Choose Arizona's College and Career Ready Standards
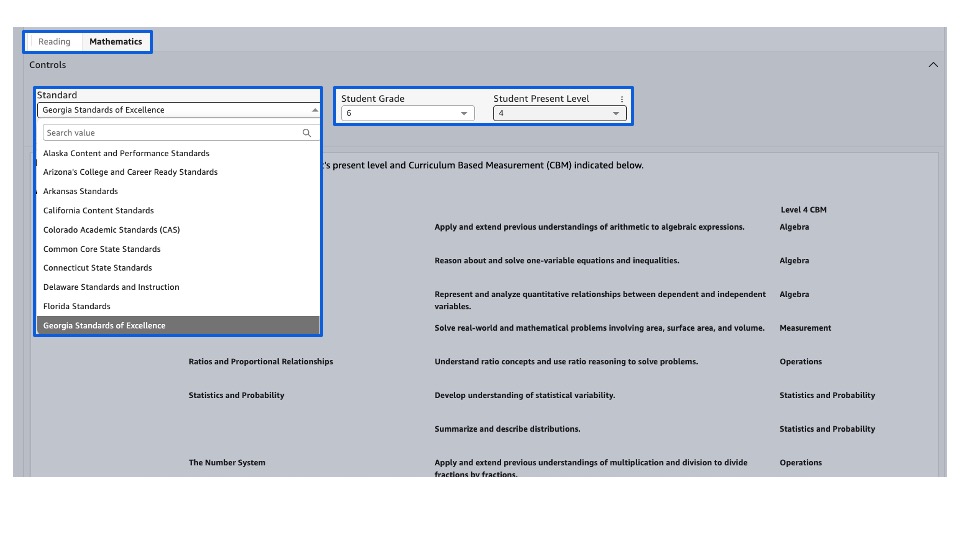The image size is (960, 540). (130, 172)
